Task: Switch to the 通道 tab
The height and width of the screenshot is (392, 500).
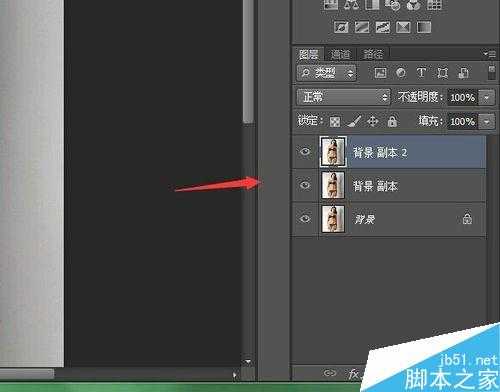Action: (340, 54)
